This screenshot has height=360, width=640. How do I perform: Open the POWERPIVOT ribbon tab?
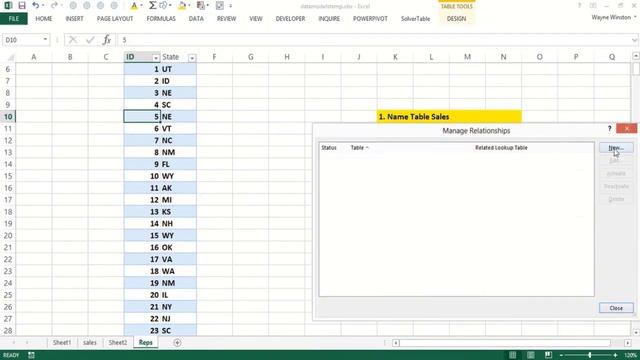[370, 19]
